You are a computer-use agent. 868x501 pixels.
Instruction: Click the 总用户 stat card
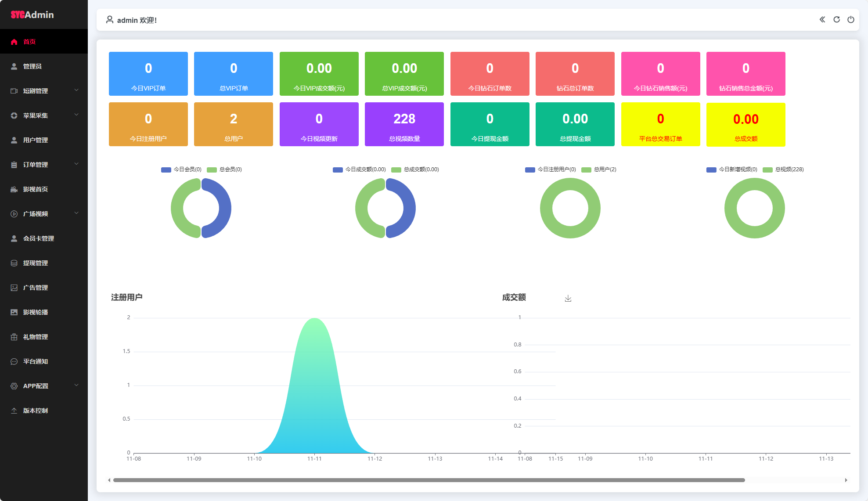tap(233, 124)
